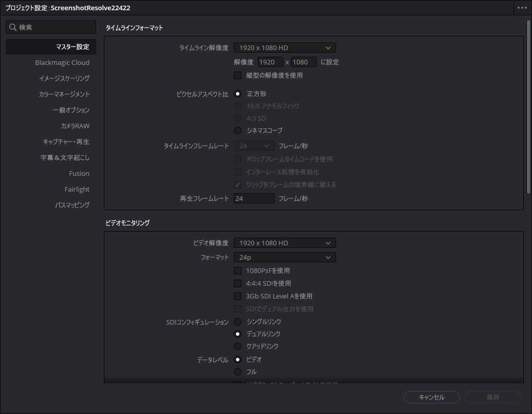Open フォーマット 24p dropdown
This screenshot has width=532, height=414.
(284, 258)
